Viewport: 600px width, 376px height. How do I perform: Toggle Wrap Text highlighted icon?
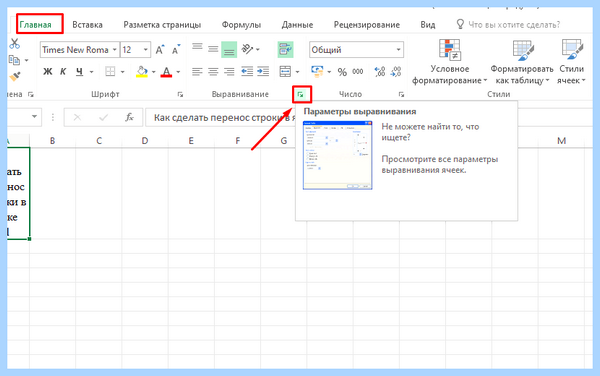pyautogui.click(x=285, y=50)
